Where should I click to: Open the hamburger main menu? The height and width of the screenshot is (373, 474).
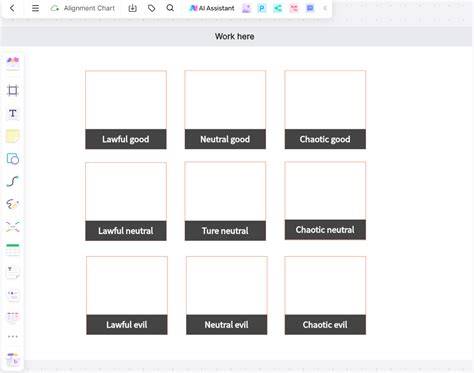click(x=35, y=8)
